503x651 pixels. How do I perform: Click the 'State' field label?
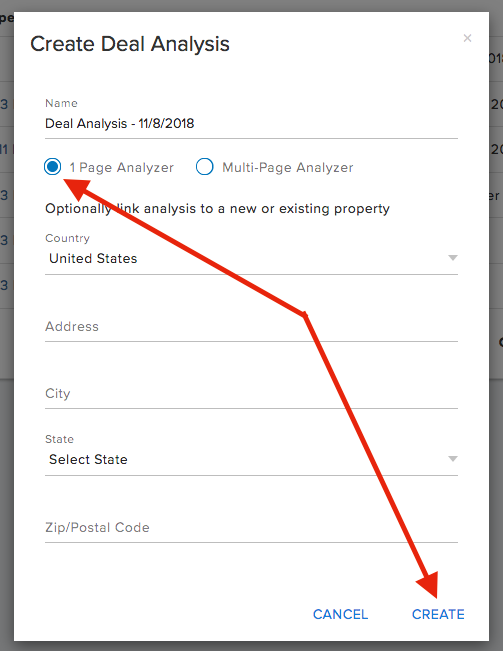click(x=59, y=439)
